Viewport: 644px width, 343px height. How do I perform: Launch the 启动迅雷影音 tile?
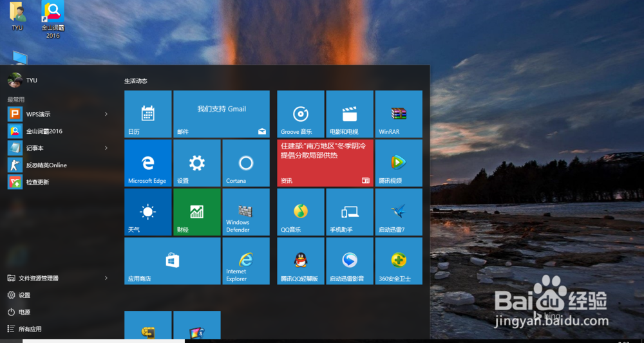pos(350,261)
